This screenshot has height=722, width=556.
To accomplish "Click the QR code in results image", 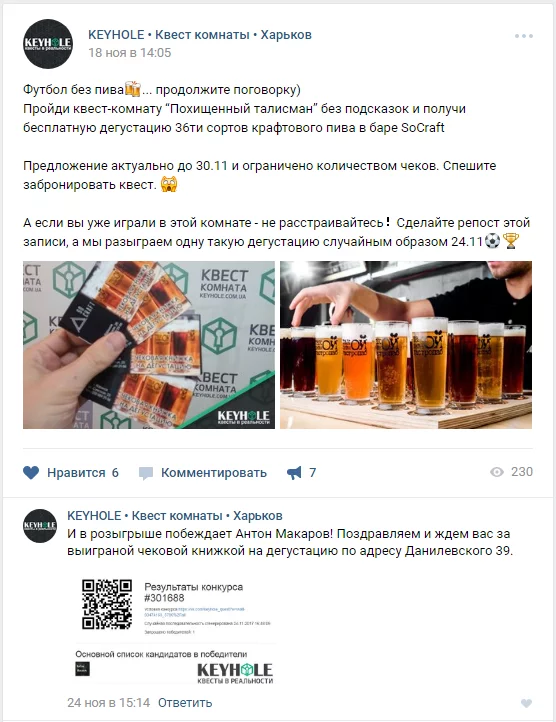I will [107, 604].
